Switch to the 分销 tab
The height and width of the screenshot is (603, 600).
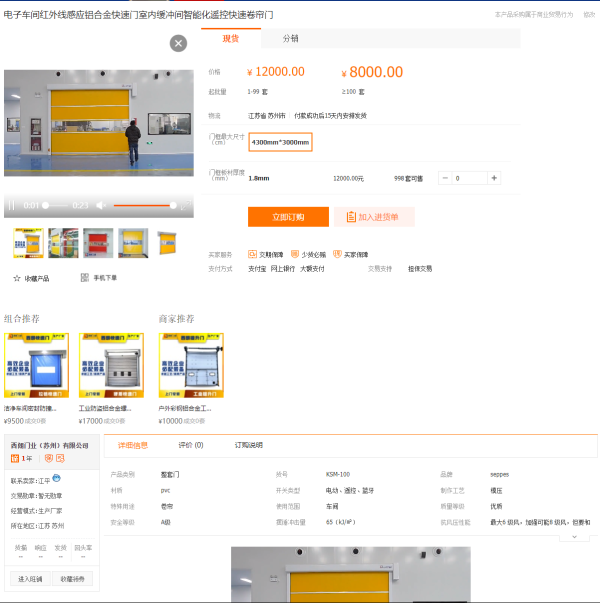pos(290,38)
